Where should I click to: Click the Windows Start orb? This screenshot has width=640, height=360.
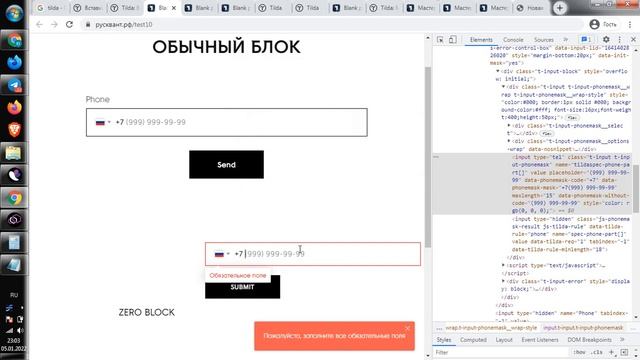click(14, 13)
